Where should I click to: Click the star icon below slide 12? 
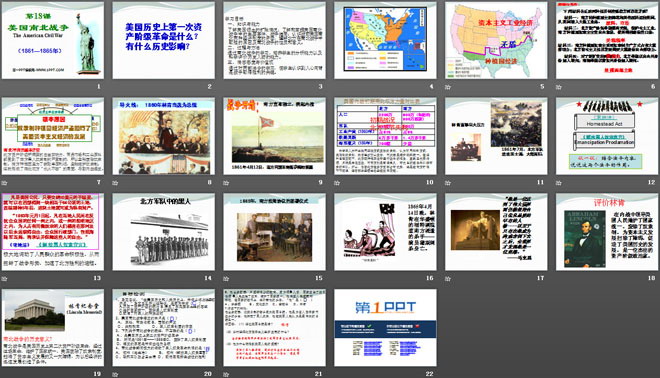click(559, 183)
